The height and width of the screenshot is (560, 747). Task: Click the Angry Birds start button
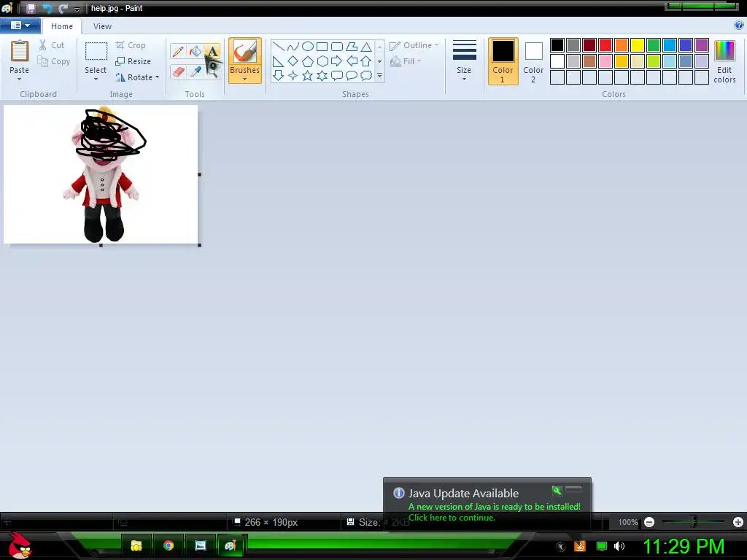point(20,545)
